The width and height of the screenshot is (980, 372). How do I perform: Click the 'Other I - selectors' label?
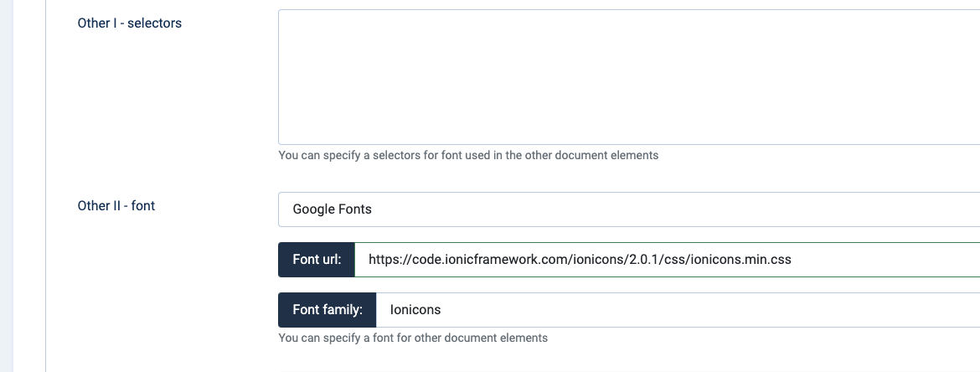click(129, 23)
